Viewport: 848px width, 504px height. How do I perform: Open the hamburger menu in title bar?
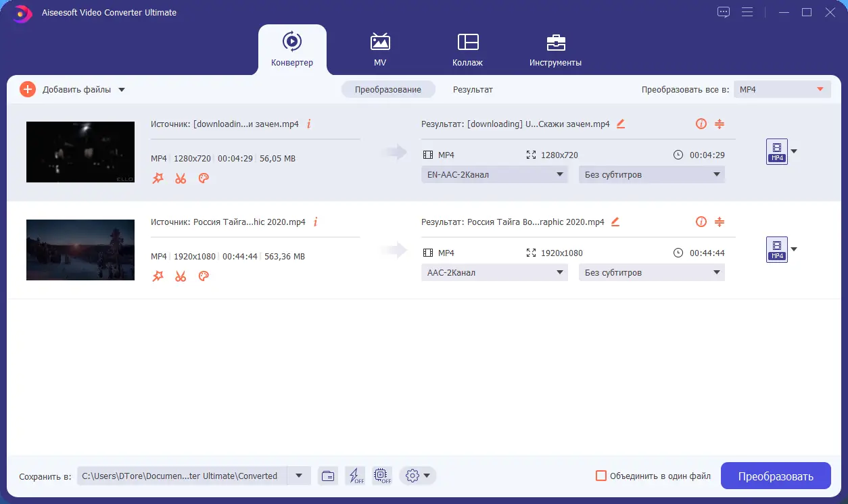point(747,12)
